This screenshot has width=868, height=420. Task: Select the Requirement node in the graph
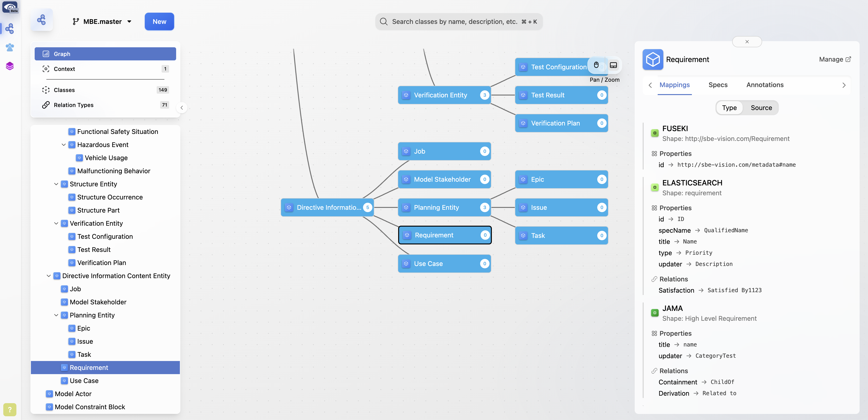(x=445, y=235)
